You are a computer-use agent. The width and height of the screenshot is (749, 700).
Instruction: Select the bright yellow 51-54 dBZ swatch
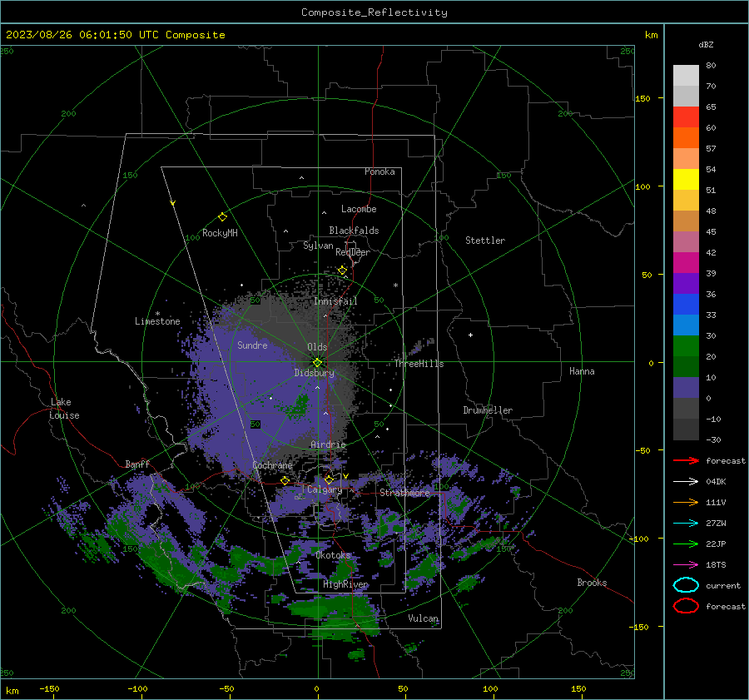(686, 179)
